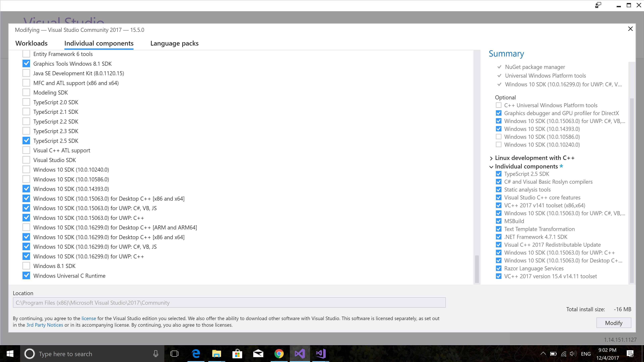Close the Modifying dialog with the X
Screen dimensions: 644x362
pos(630,29)
